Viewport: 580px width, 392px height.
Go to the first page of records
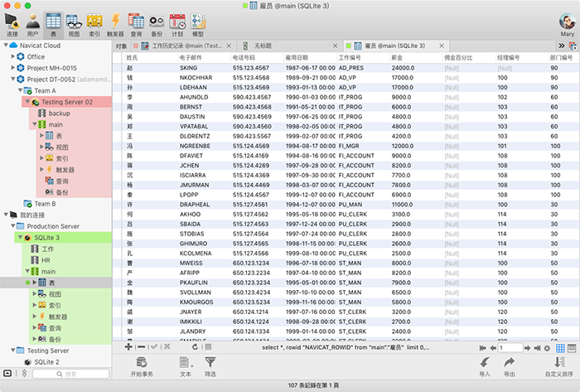click(x=483, y=348)
